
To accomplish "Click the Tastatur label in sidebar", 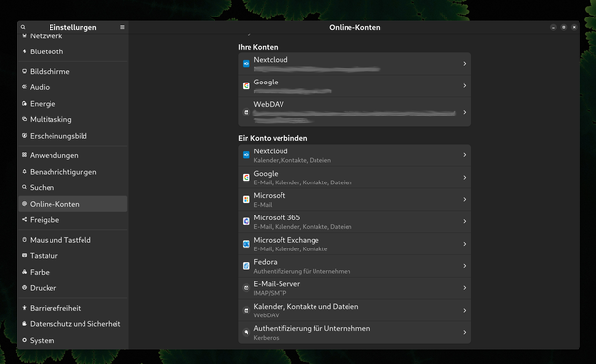I will (44, 255).
